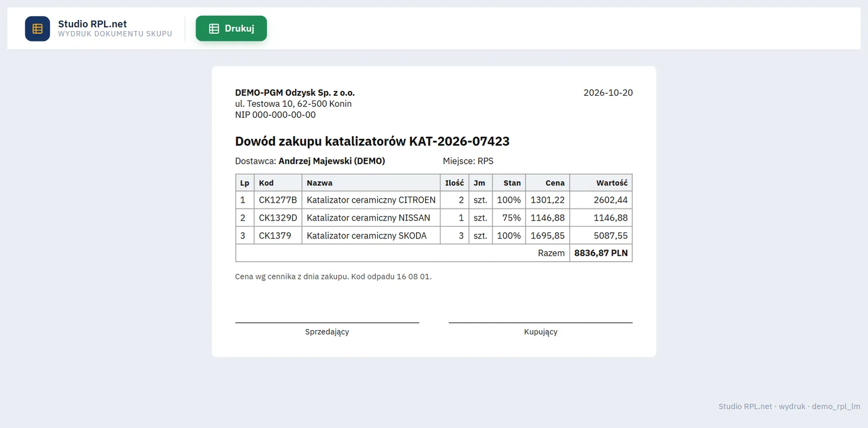
Task: Click the Kupujący signature label
Action: click(541, 332)
